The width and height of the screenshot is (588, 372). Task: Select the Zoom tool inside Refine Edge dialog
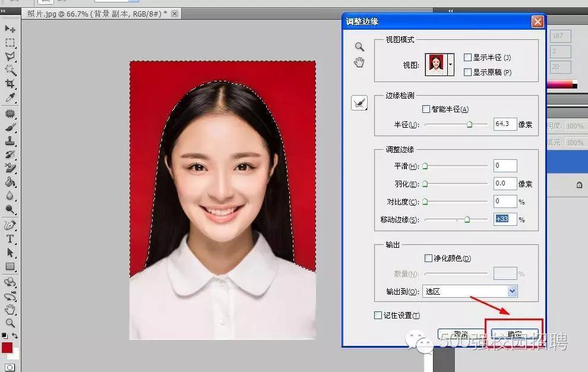pos(359,46)
